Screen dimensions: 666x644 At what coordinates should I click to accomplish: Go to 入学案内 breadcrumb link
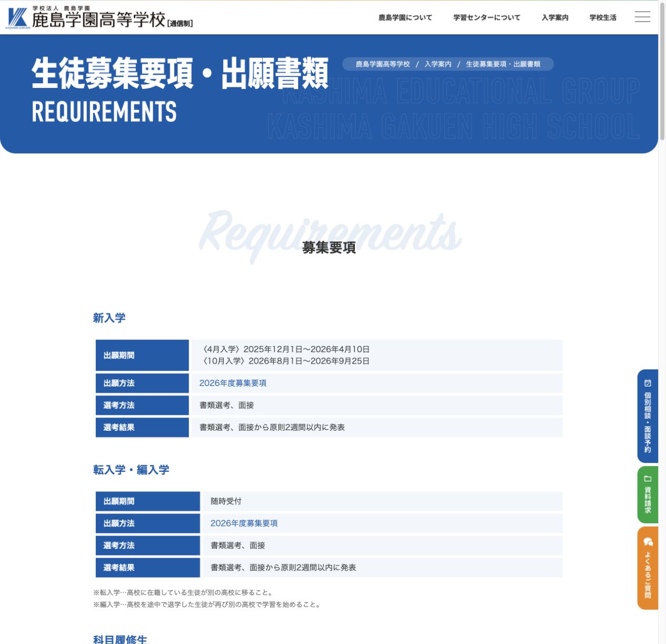click(x=438, y=64)
